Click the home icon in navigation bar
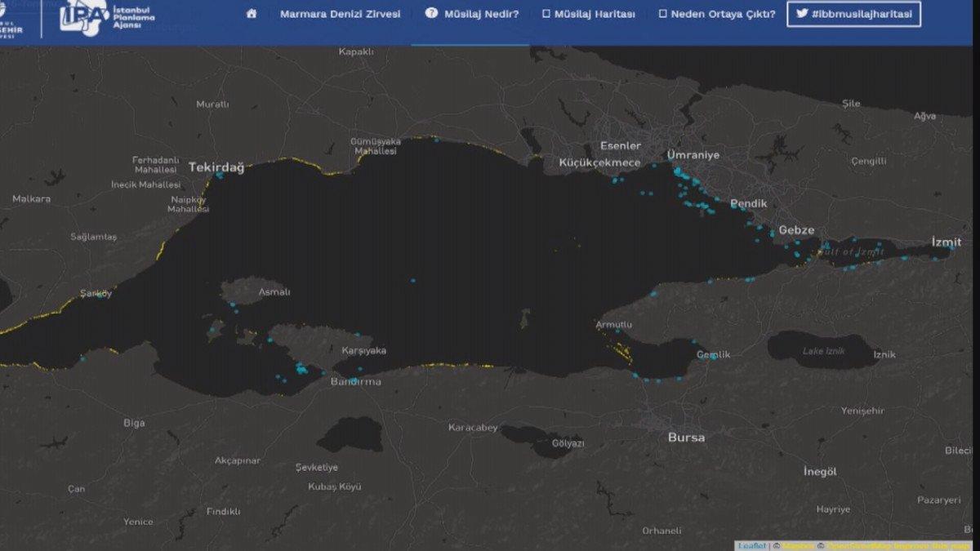Image resolution: width=980 pixels, height=551 pixels. click(x=252, y=14)
